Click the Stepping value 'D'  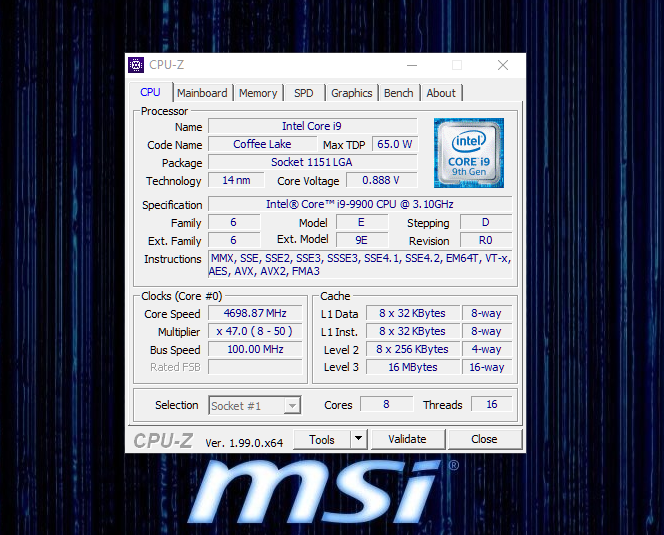[x=486, y=222]
